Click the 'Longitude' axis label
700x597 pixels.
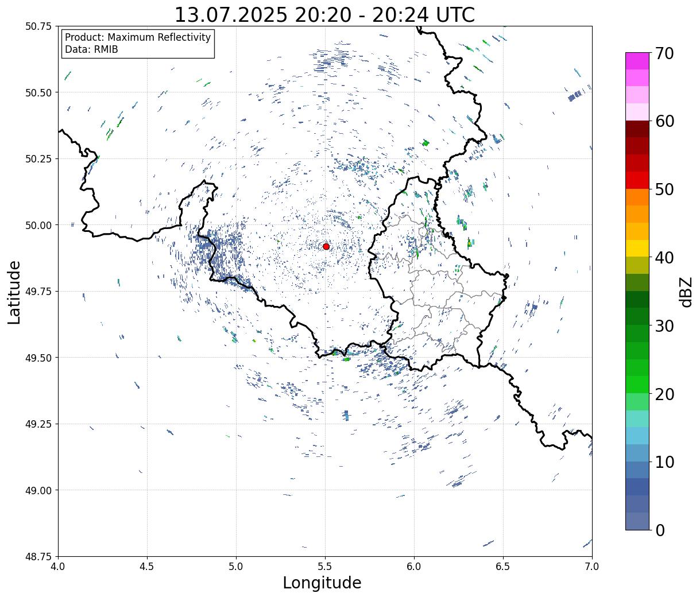click(x=322, y=583)
